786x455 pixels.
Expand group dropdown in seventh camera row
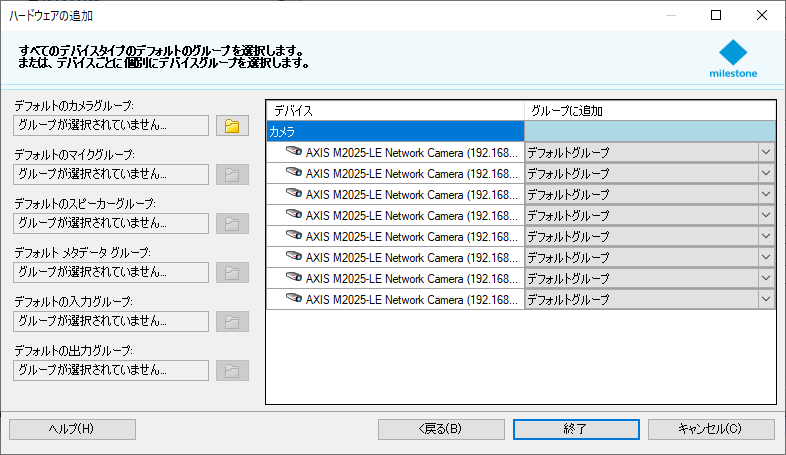click(x=765, y=278)
